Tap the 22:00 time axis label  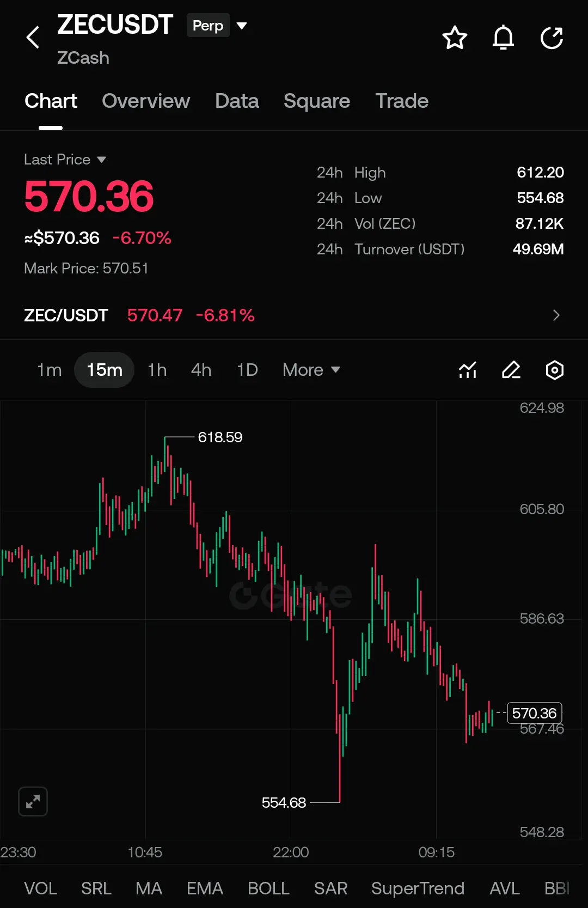tap(291, 852)
